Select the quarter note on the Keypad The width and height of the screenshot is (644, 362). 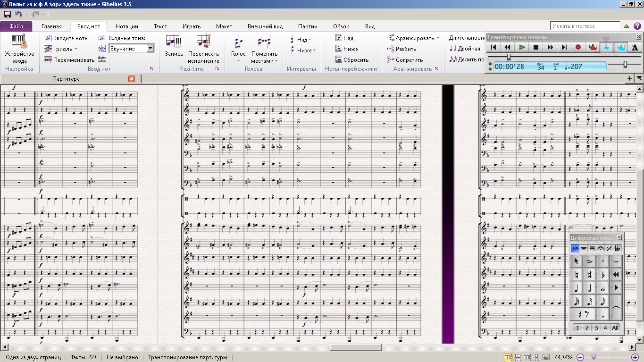577,288
